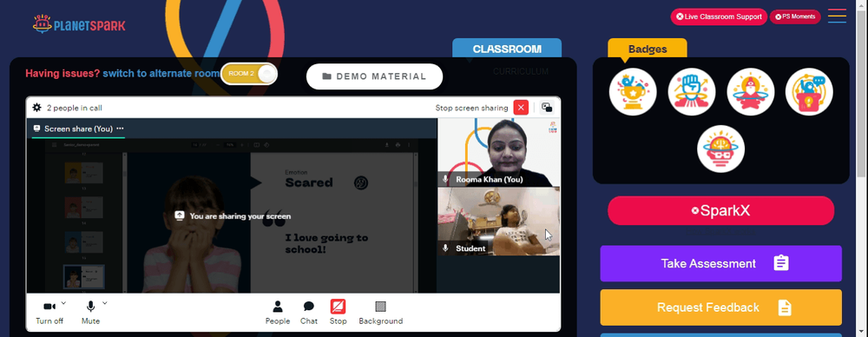Screen dimensions: 868x337
Task: Click the microphone icon beside Student
Action: tap(445, 248)
